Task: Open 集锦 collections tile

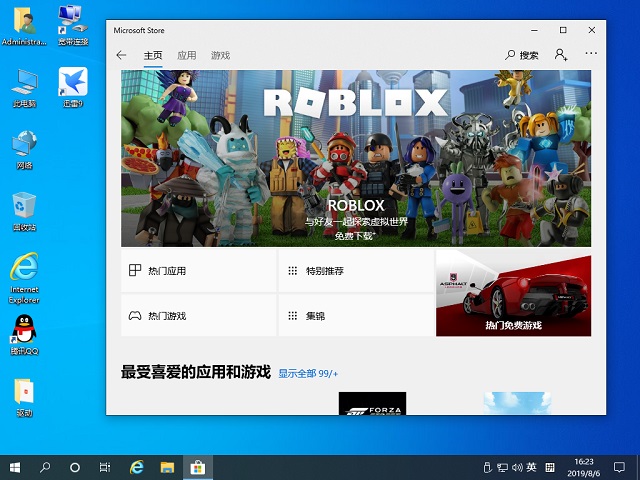Action: click(356, 316)
